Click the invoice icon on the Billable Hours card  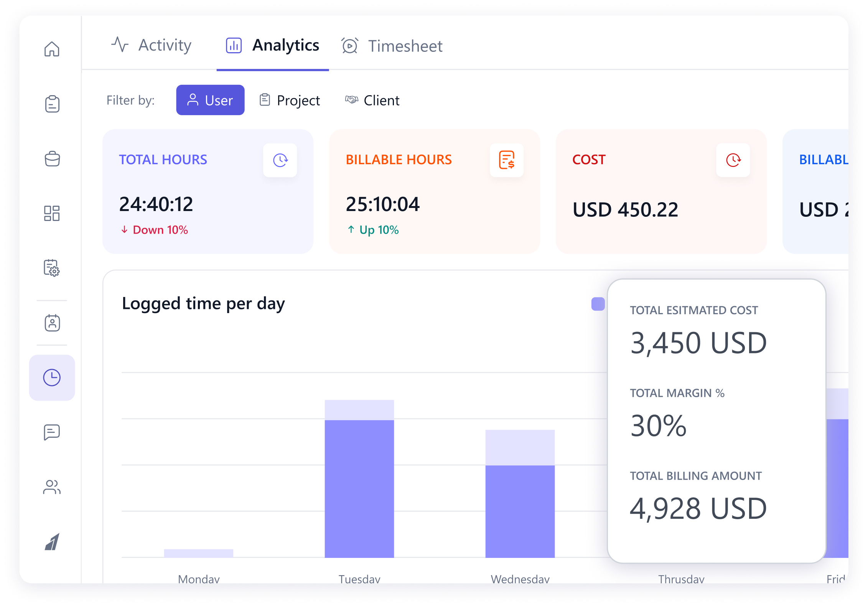[507, 160]
